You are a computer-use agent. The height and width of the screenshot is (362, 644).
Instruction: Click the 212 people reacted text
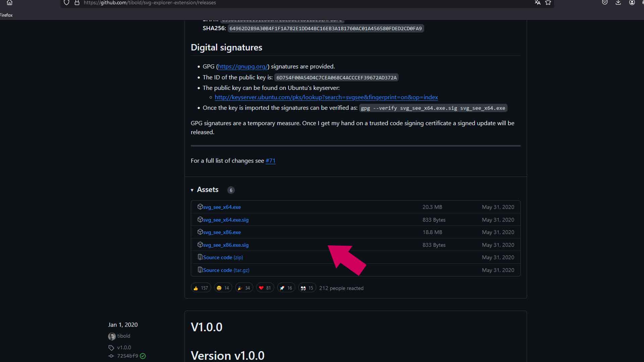(x=341, y=288)
